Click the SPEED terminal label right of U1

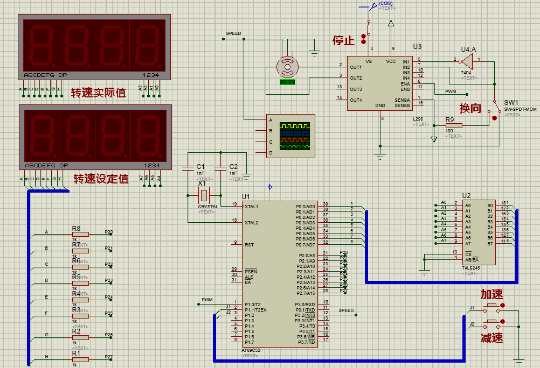point(346,311)
